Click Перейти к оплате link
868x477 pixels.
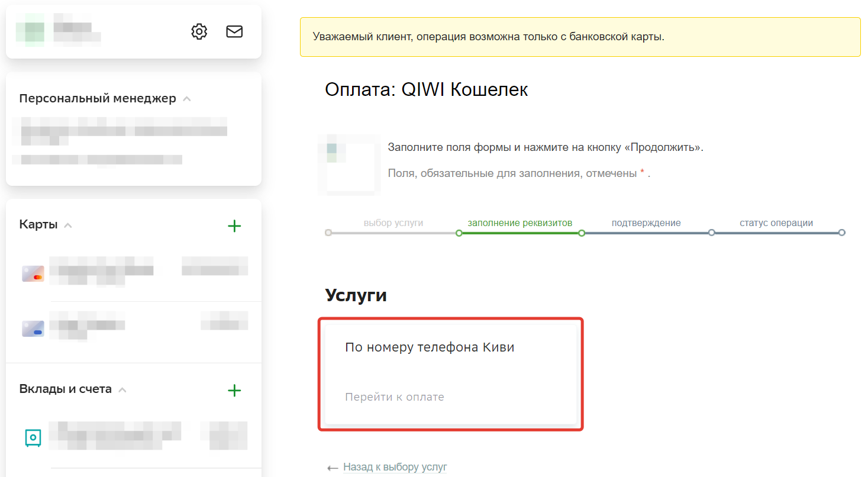(395, 397)
